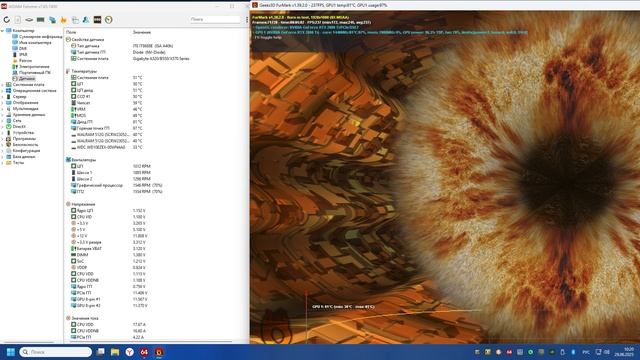
Task: Expand the Сеть tree node
Action: click(2, 120)
